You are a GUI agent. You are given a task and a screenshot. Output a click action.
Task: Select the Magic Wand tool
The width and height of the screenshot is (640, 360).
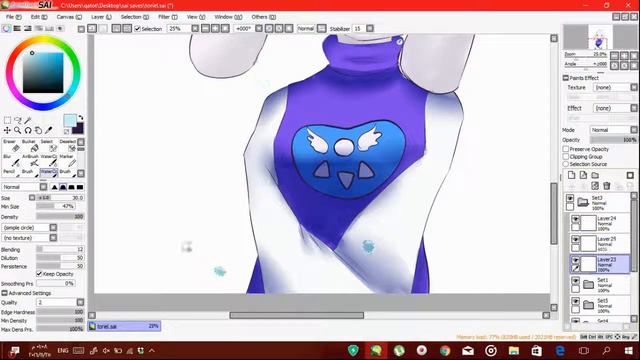28,120
